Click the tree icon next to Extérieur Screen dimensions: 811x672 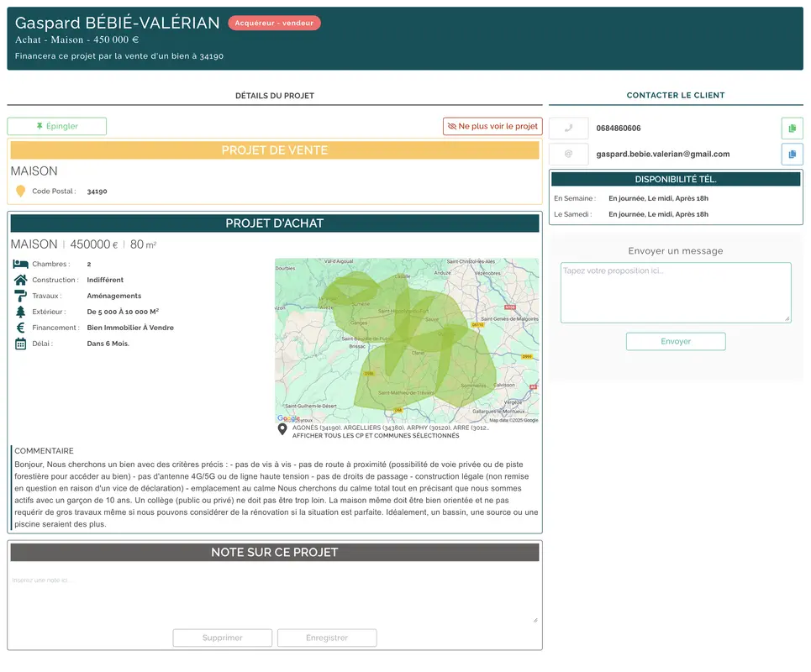point(18,312)
